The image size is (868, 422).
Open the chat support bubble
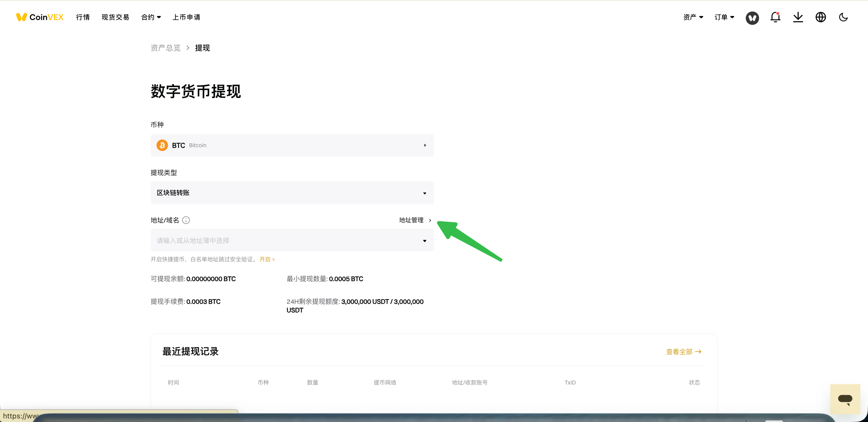[845, 400]
